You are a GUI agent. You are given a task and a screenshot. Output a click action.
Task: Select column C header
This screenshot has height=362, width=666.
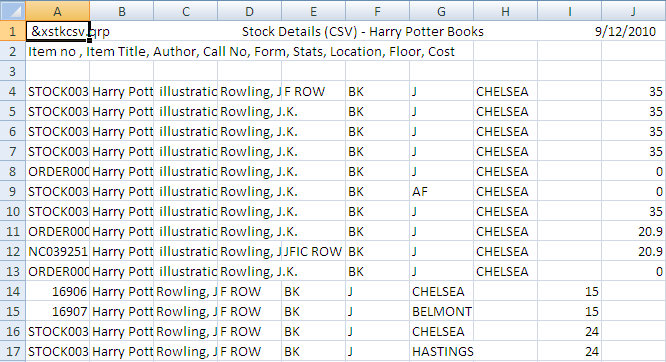click(x=186, y=11)
